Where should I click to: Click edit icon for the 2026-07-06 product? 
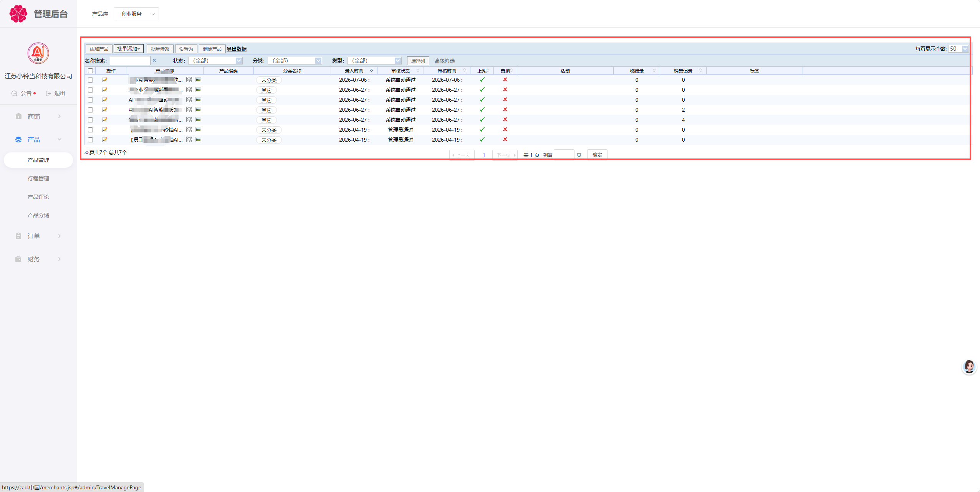[104, 80]
